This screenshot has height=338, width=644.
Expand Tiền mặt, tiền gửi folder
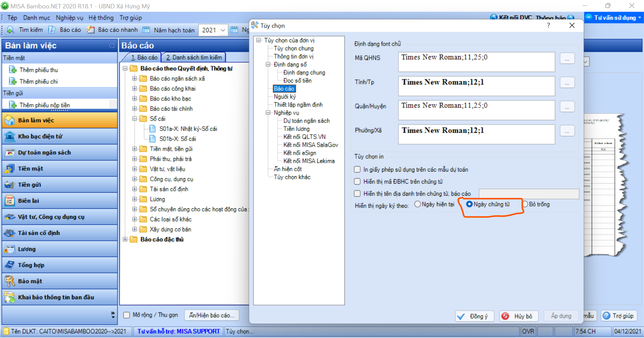tap(135, 149)
